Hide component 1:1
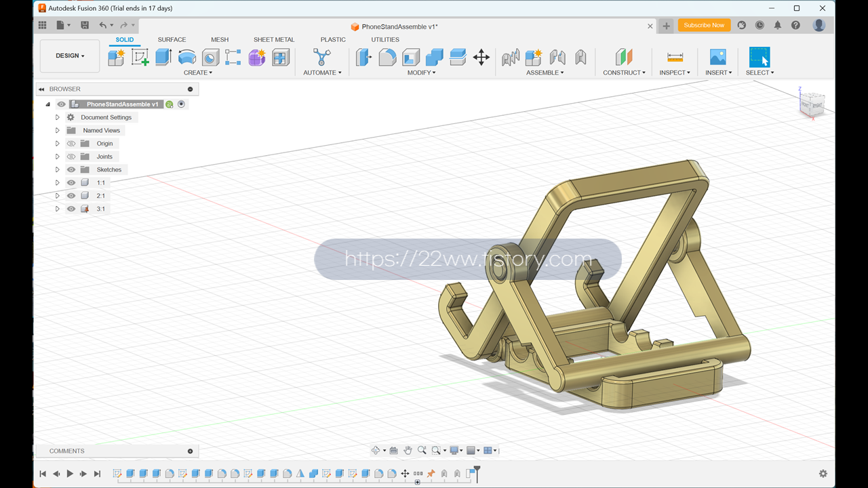The height and width of the screenshot is (488, 868). point(71,183)
